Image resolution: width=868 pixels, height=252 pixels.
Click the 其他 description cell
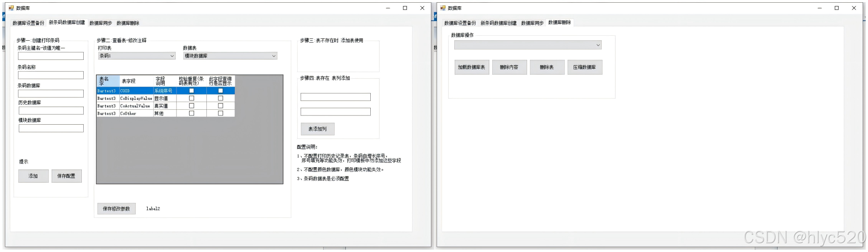(x=165, y=113)
